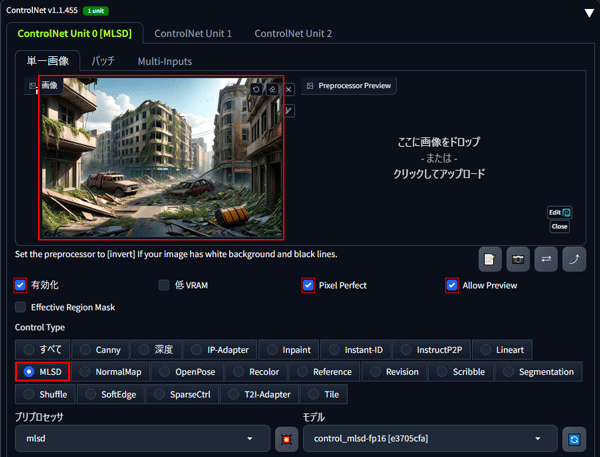Select the IP-Adapter control type
Viewport: 600px width, 457px height.
click(x=220, y=349)
